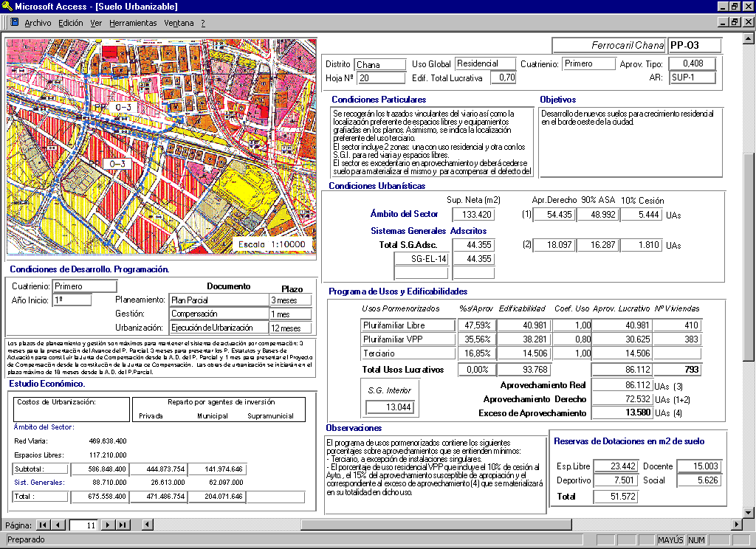
Task: Go to the previous report page
Action: coord(58,525)
